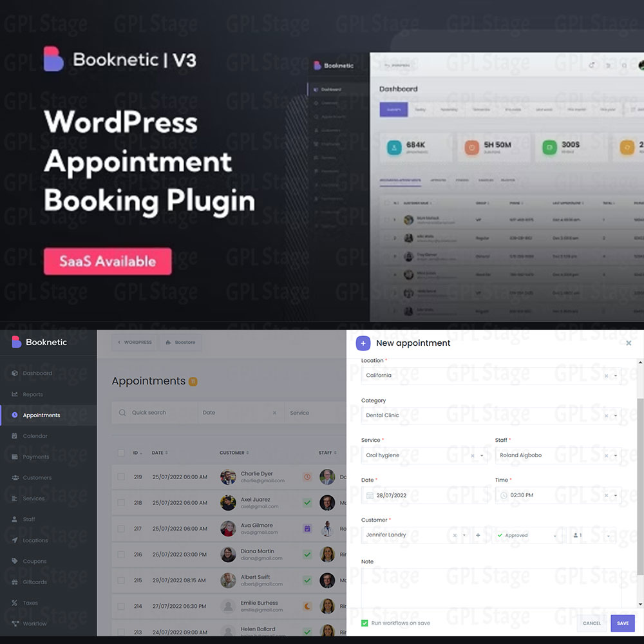Check the row checkbox for appointment 215
The width and height of the screenshot is (644, 644).
[x=121, y=580]
